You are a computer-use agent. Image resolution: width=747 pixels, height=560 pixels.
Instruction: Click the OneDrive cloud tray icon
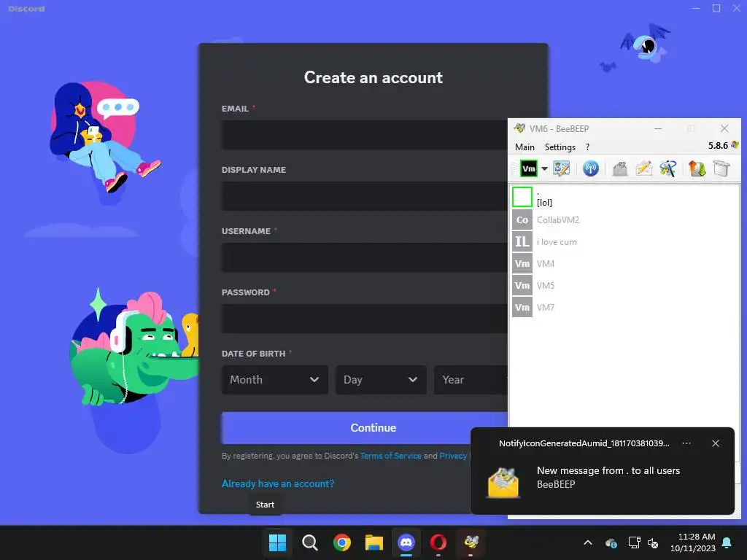click(611, 542)
